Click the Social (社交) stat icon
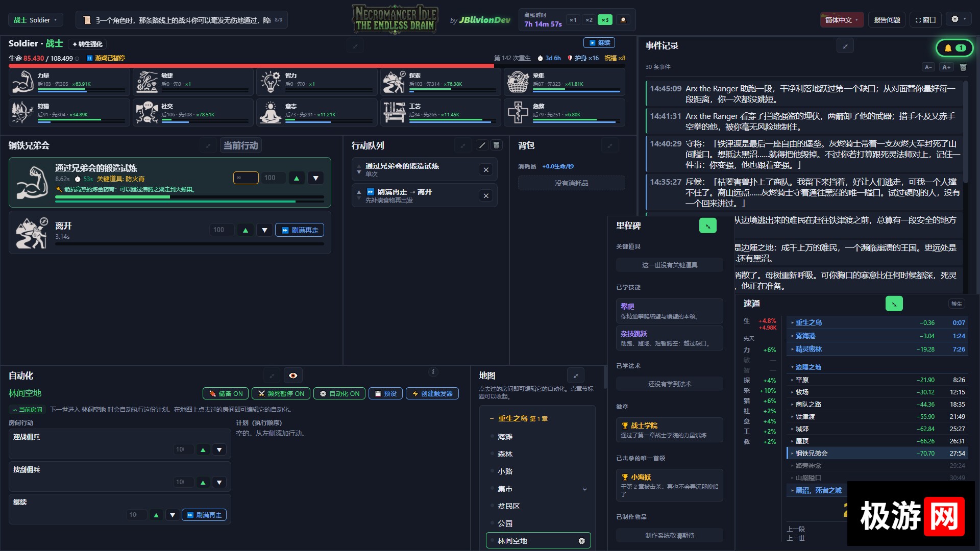The image size is (980, 551). click(146, 112)
